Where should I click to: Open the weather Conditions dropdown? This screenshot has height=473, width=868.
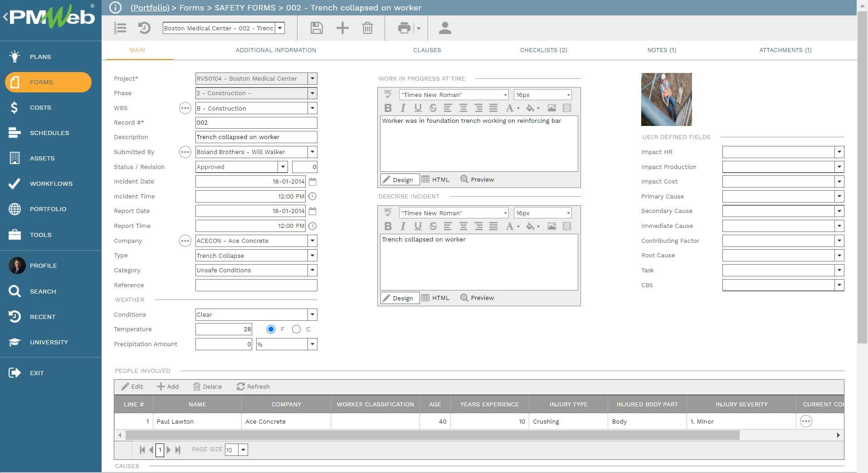click(312, 315)
